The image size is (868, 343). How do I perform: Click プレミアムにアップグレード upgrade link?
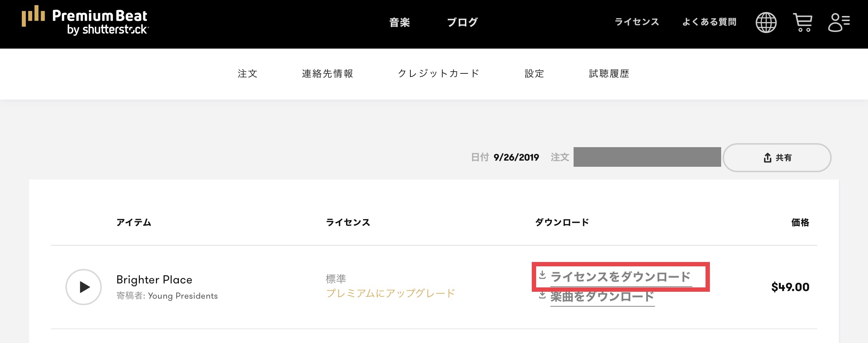point(391,293)
